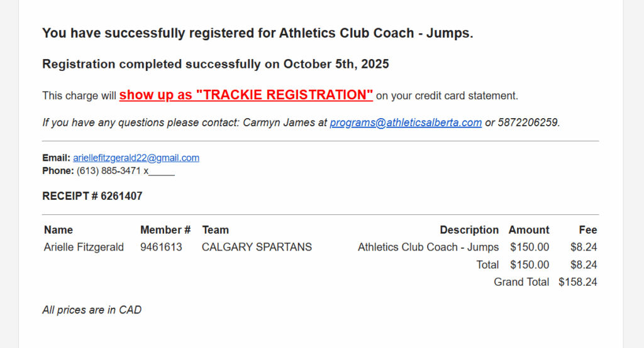Click the successfully registered heading
Image resolution: width=644 pixels, height=348 pixels.
[257, 33]
